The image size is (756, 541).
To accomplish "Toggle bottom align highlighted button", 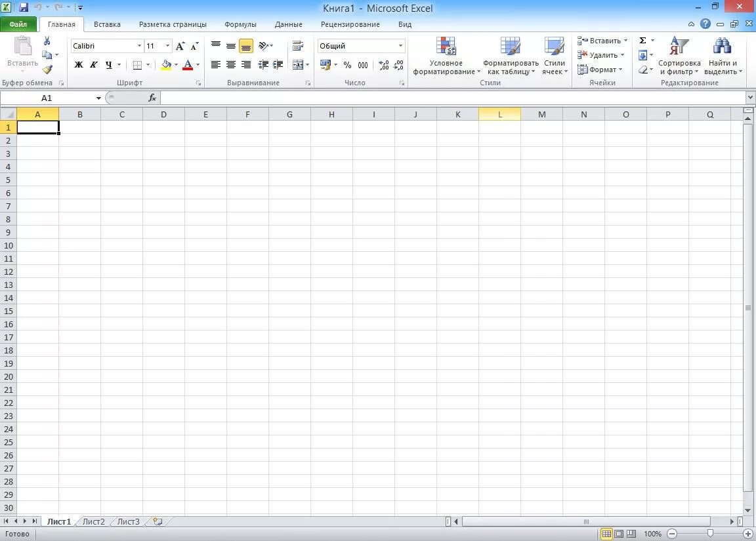I will click(246, 47).
